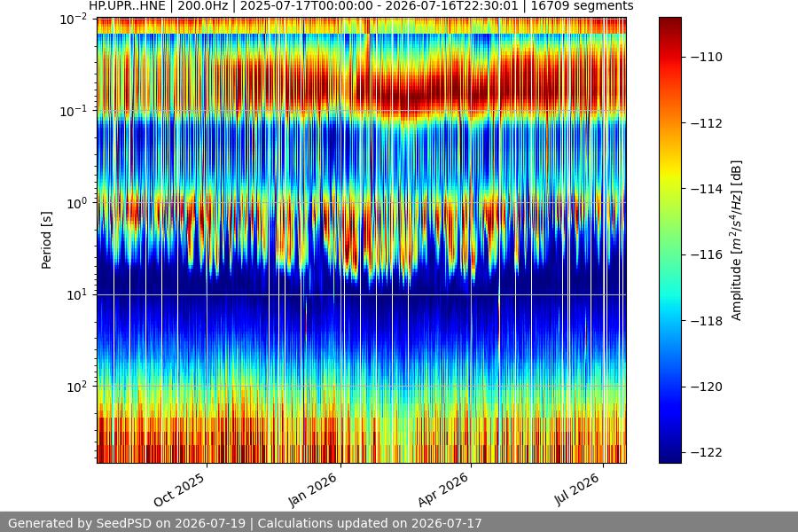This screenshot has width=798, height=532.
Task: Click the -118 colorbar tick label
Action: pyautogui.click(x=707, y=321)
